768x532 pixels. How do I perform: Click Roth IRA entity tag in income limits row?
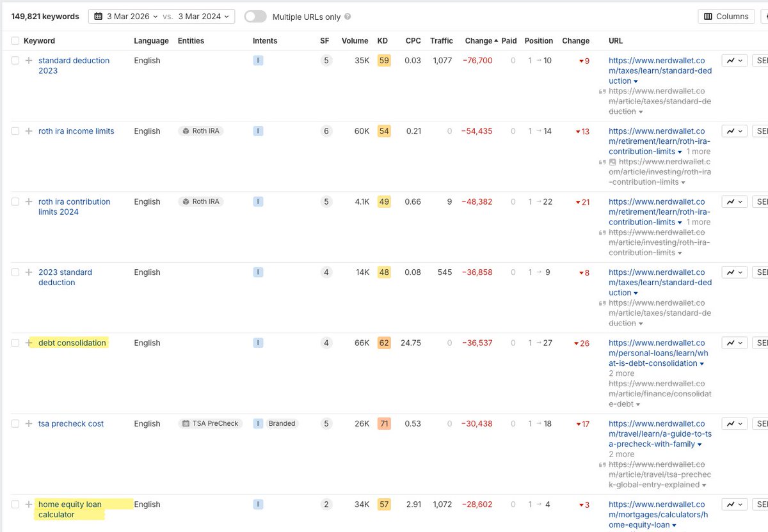coord(201,131)
